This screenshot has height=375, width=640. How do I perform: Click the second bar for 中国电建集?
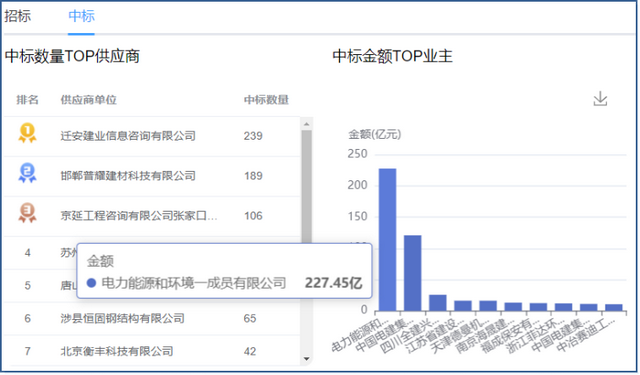(x=413, y=273)
